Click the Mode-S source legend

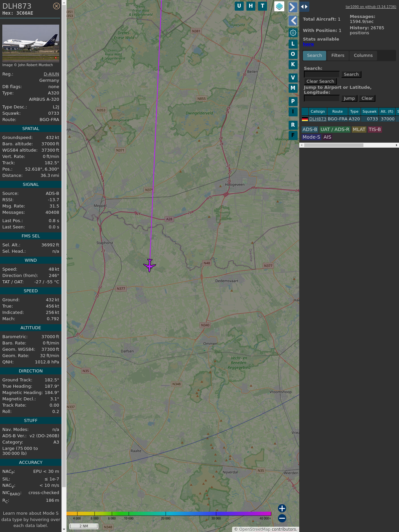click(x=311, y=137)
